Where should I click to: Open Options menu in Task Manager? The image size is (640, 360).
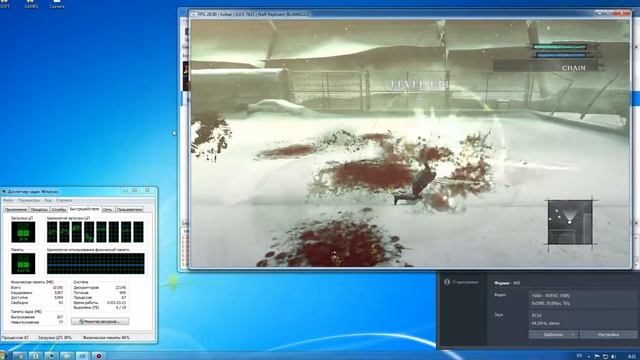[29, 200]
